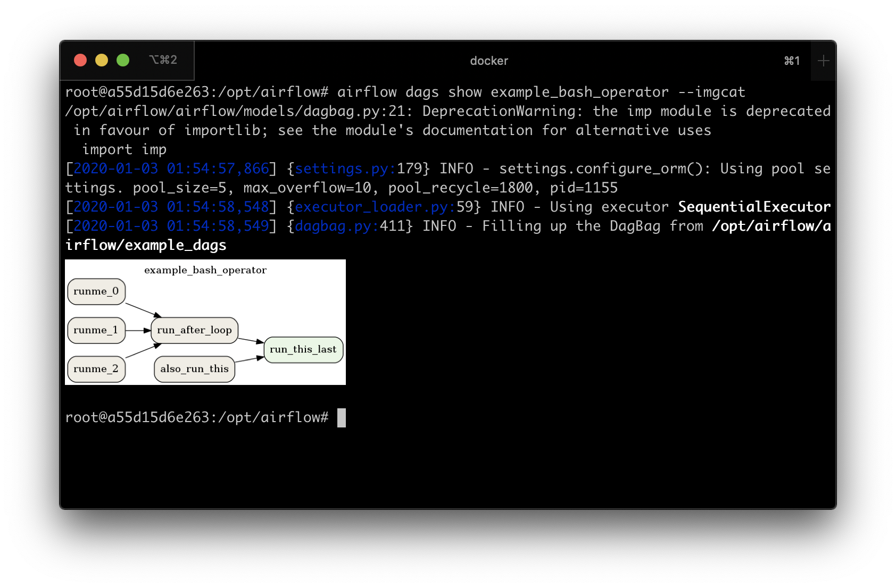Click the minimize window traffic light
The width and height of the screenshot is (896, 588).
point(101,60)
